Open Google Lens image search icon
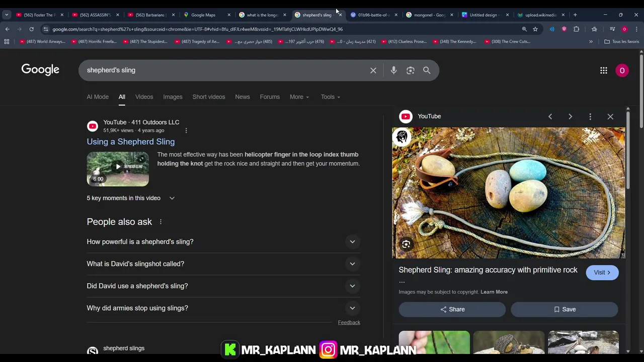Viewport: 644px width, 362px height. 411,70
